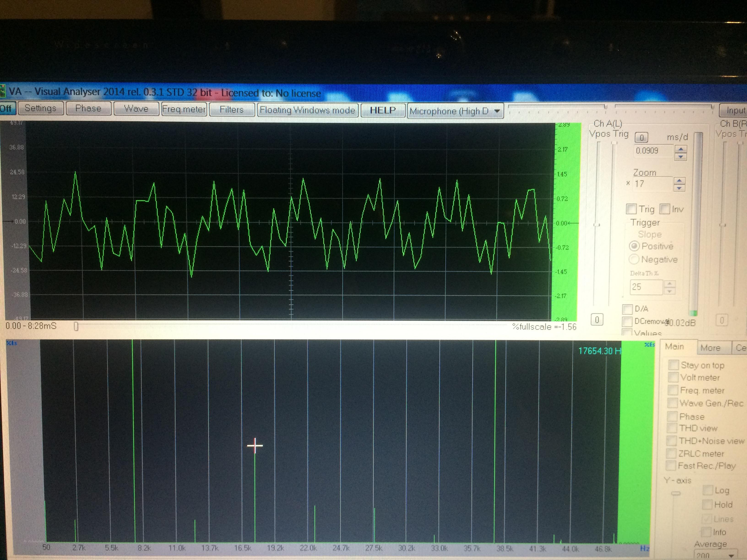Click the ms/d increment up arrow

681,149
